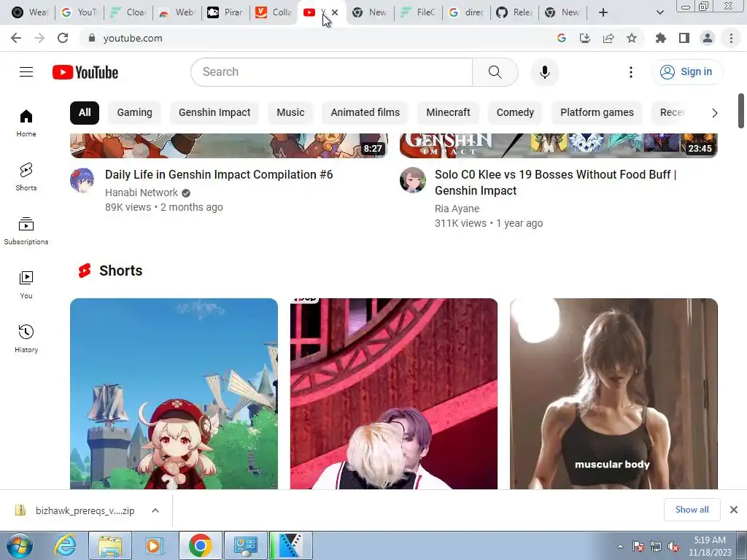The image size is (747, 560).
Task: Open the Klee Shorts thumbnail
Action: (174, 394)
